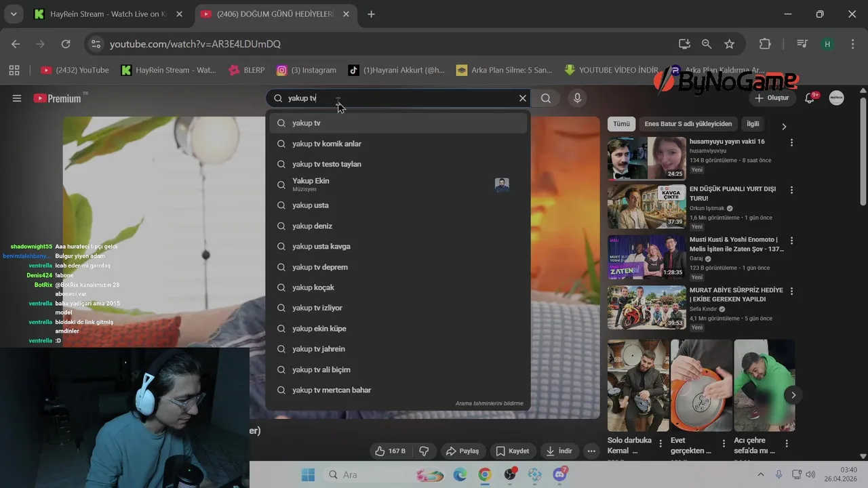Open 'husamyuyu yayın vakti 16' video thumbnail
Image resolution: width=868 pixels, height=488 pixels.
tap(646, 159)
